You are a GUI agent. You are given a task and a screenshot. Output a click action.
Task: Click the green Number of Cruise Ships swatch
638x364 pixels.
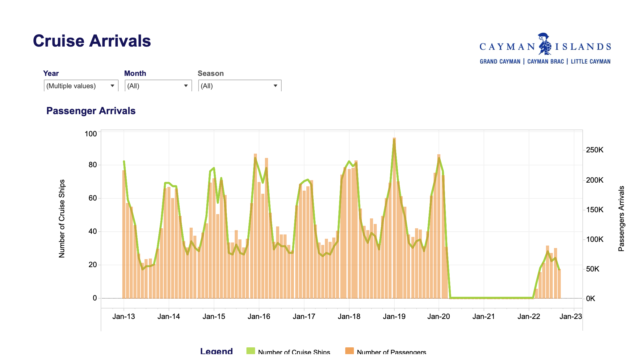251,351
